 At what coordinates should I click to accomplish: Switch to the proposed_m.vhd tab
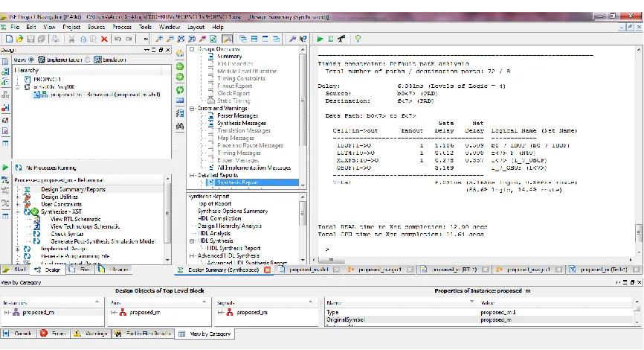point(309,270)
